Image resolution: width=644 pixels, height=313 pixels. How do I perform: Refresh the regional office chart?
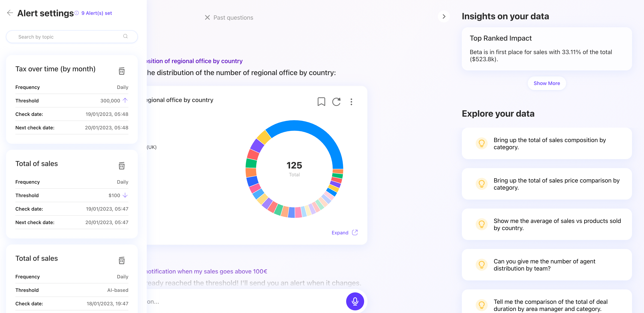(x=336, y=102)
